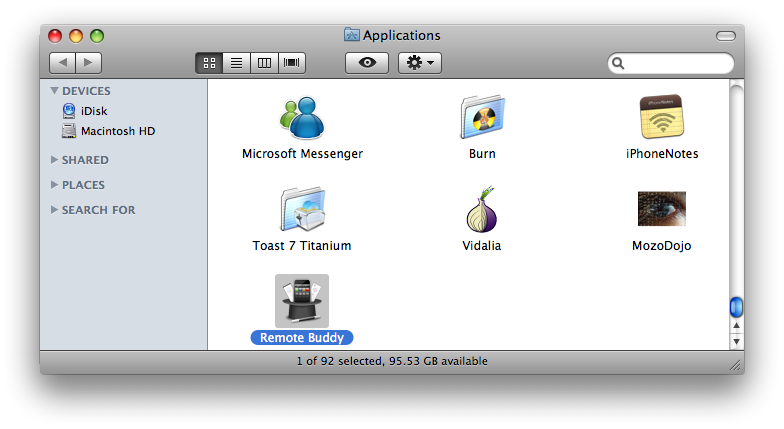
Task: Click the Back navigation arrow
Action: pos(62,62)
